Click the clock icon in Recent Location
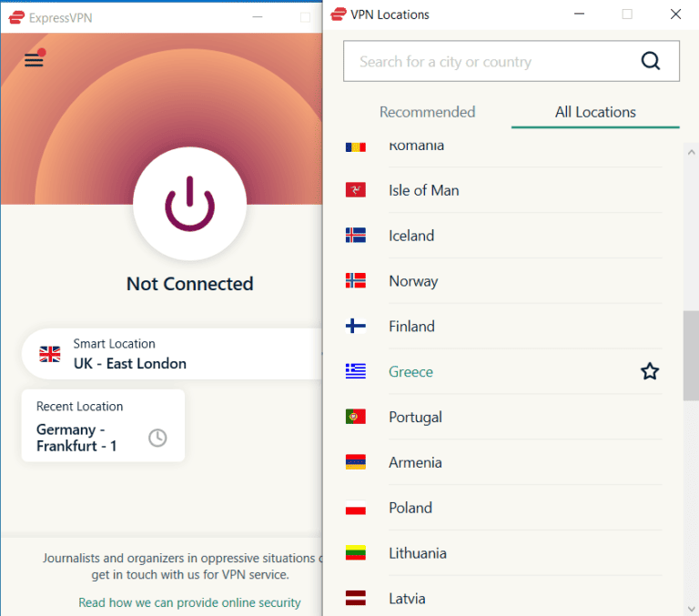699x616 pixels. [157, 438]
